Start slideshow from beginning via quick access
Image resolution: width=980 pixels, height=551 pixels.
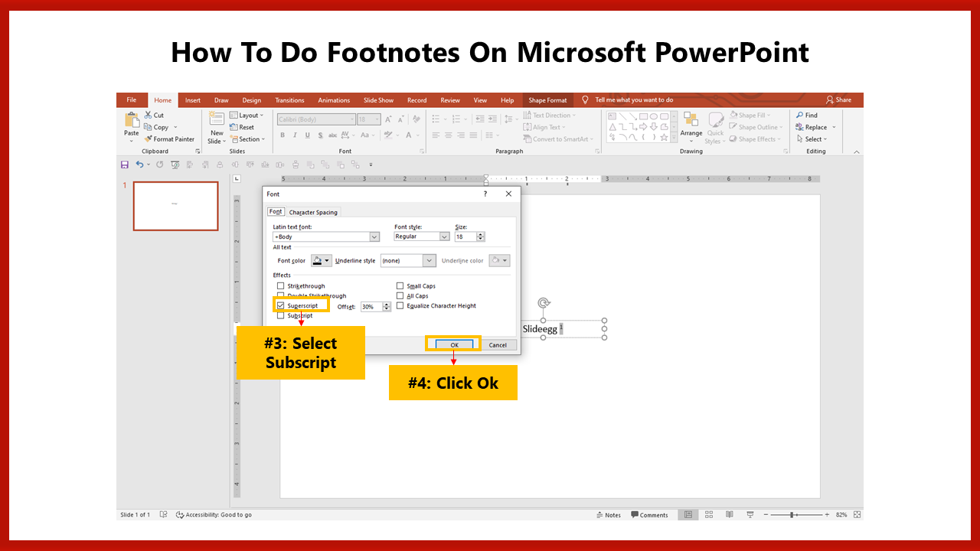point(175,165)
